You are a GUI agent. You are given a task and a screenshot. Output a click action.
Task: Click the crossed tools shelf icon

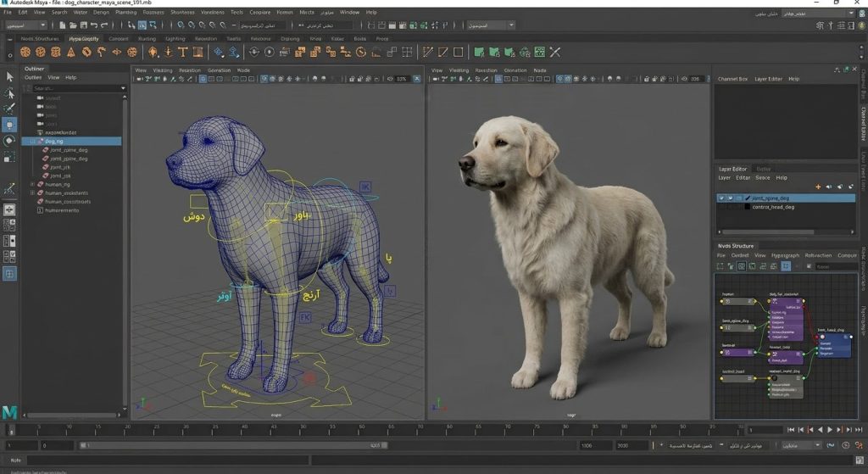click(x=555, y=52)
